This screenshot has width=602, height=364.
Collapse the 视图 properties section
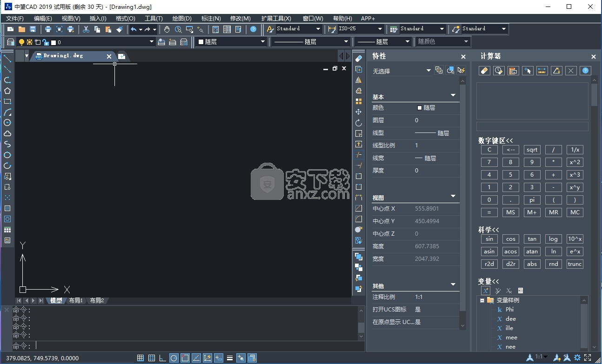(453, 197)
